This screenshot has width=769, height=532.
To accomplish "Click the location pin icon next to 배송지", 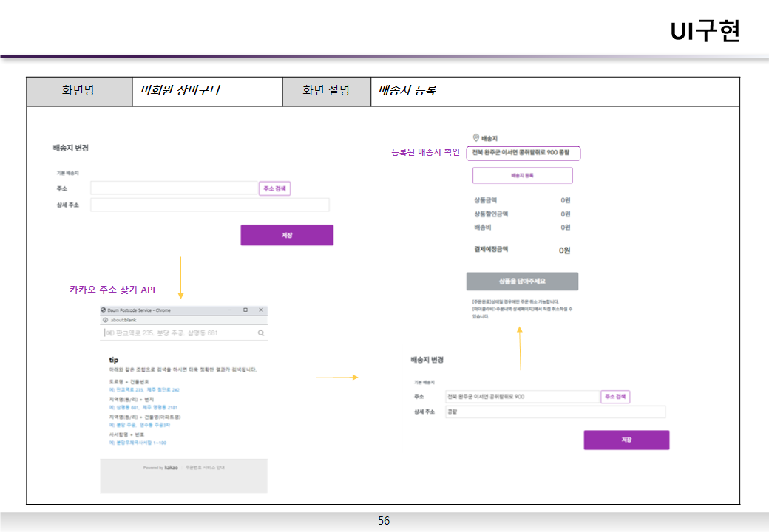I will (x=475, y=138).
